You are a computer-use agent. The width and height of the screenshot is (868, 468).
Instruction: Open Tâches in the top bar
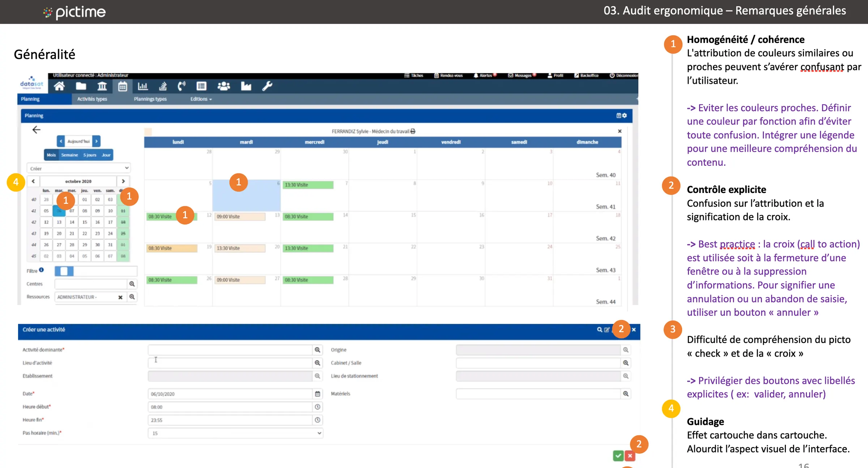(414, 76)
